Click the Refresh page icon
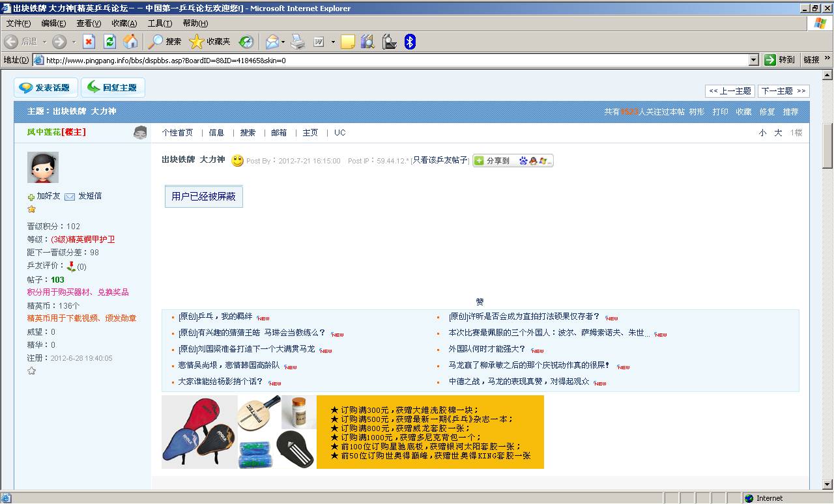This screenshot has height=504, width=834. tap(109, 42)
